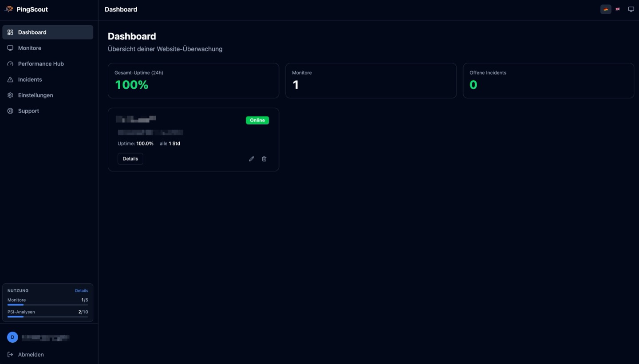The width and height of the screenshot is (639, 364).
Task: Open Performance Hub in the sidebar
Action: click(x=48, y=64)
